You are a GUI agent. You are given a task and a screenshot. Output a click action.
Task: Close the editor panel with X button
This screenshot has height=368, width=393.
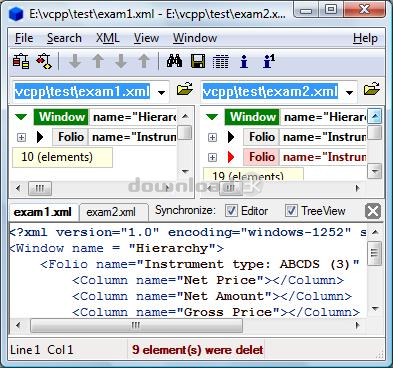click(373, 211)
